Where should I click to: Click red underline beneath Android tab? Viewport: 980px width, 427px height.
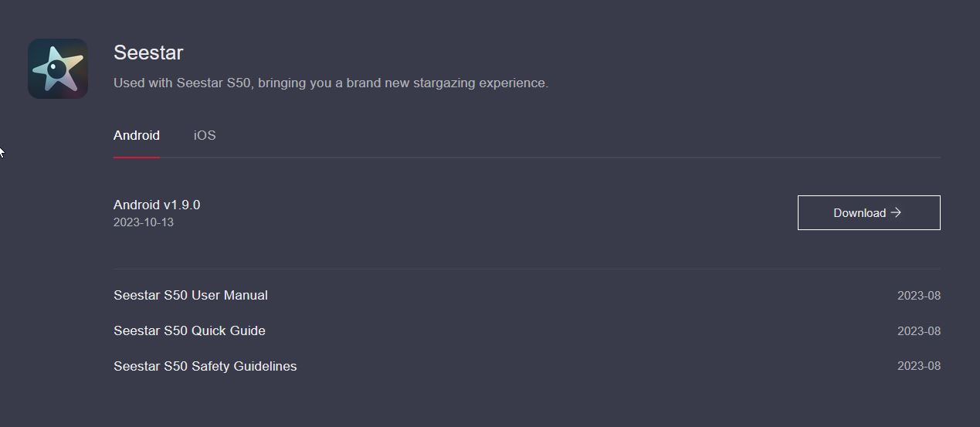(x=137, y=157)
